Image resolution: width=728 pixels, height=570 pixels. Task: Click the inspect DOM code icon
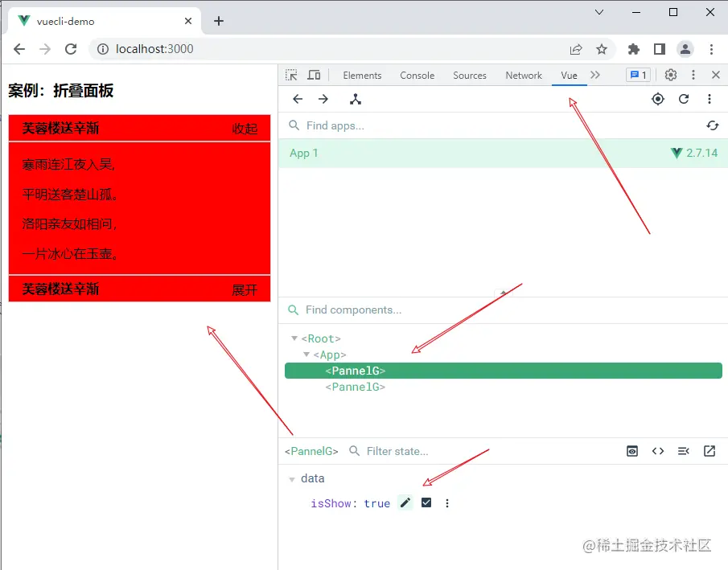point(658,451)
